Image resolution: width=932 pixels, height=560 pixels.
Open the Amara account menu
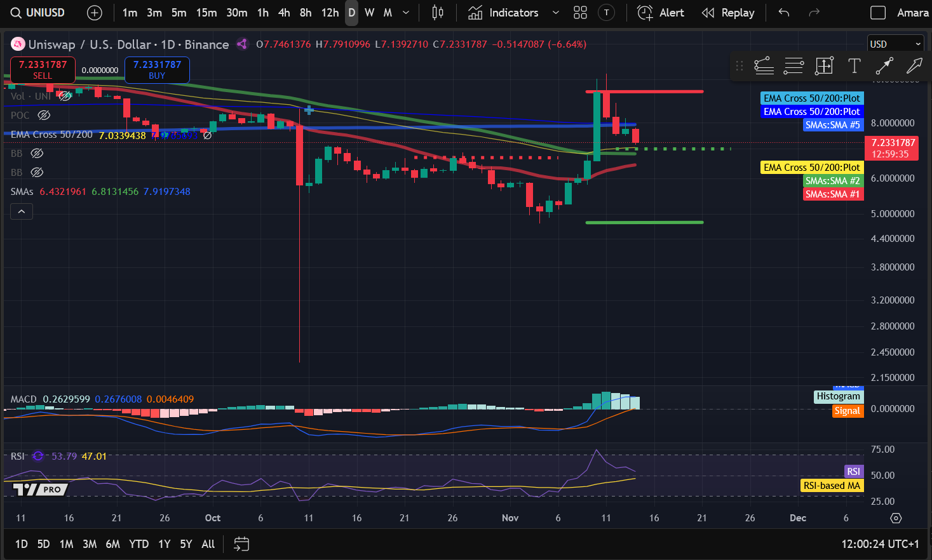click(912, 13)
